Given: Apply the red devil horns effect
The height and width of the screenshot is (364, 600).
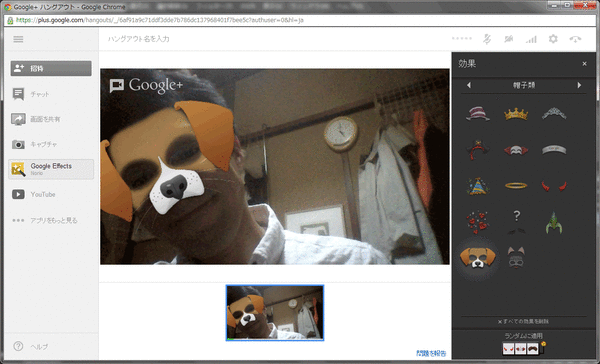Looking at the screenshot, I should [554, 186].
